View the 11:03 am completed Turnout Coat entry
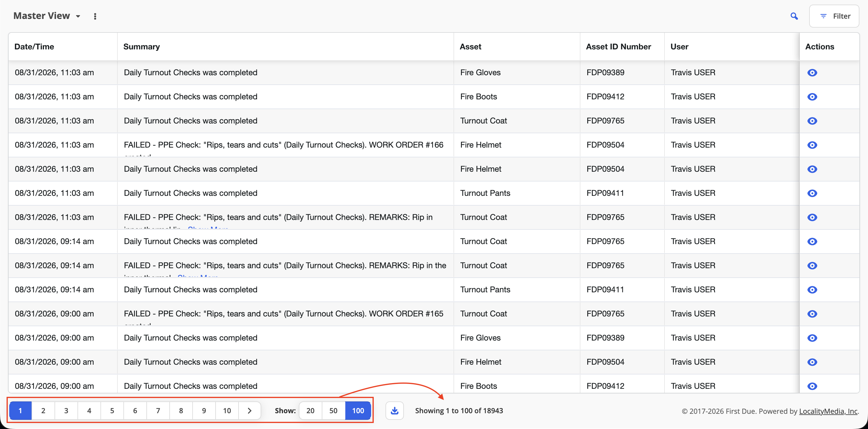Screen dimensions: 868x429 pyautogui.click(x=812, y=121)
